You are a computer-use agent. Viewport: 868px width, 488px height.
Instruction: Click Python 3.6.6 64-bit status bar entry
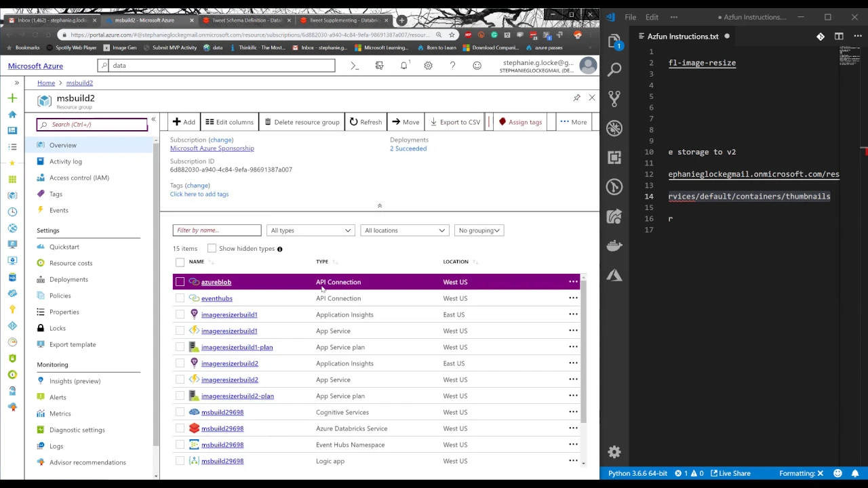point(637,473)
